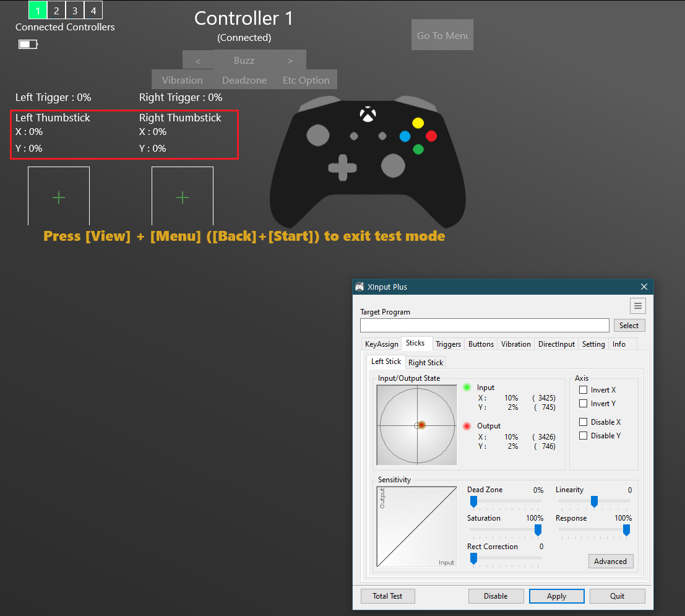Screen dimensions: 685x616
Task: Enable the Invert X checkbox
Action: (583, 389)
